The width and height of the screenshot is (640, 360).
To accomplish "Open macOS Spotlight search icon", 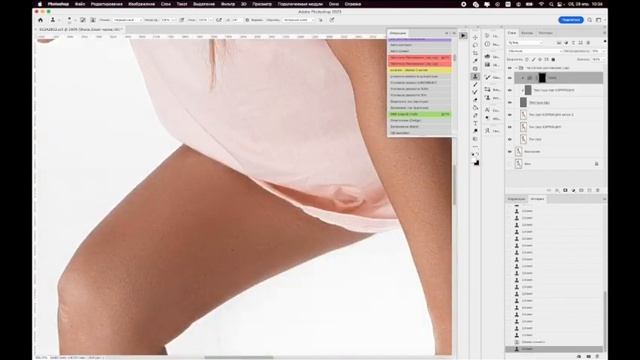I will [551, 4].
